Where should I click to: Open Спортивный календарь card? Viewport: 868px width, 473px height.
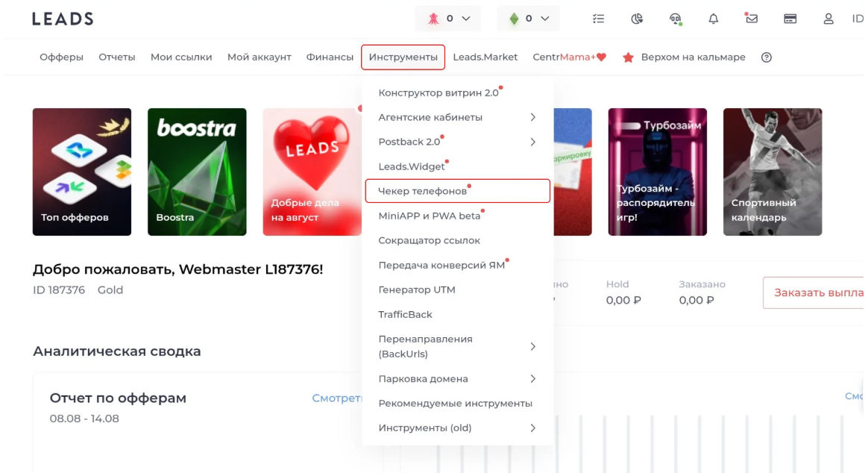pos(773,172)
